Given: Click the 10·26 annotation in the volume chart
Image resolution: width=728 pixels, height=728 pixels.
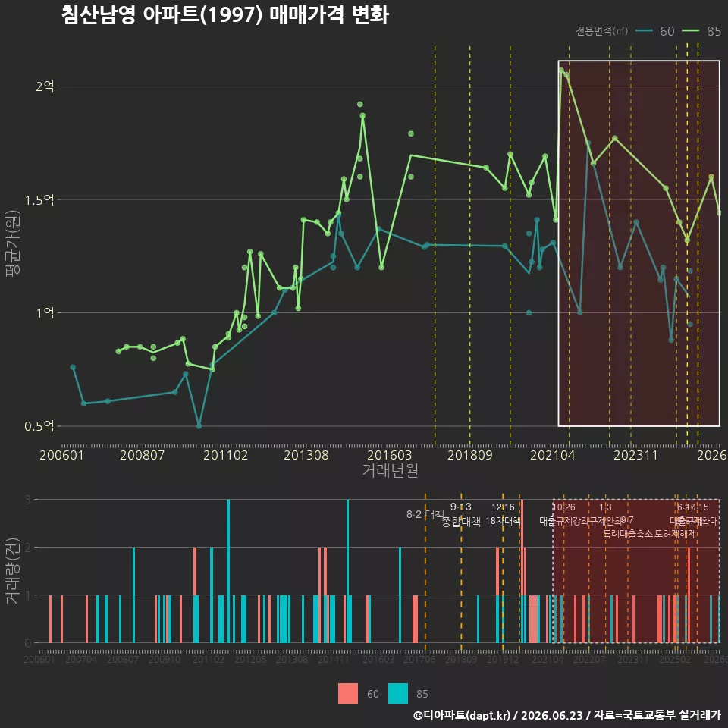Looking at the screenshot, I should pos(563,507).
